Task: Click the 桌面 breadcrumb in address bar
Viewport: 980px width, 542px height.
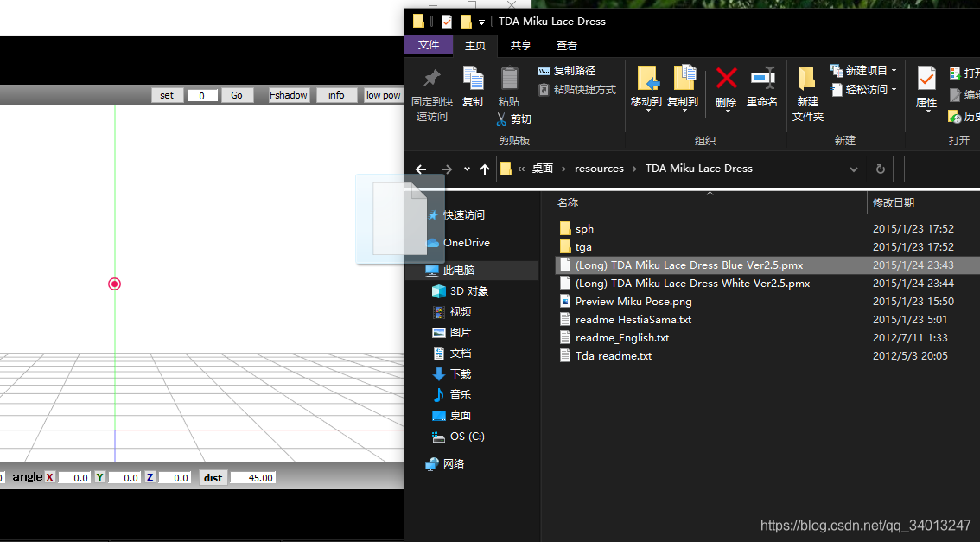Action: 543,169
